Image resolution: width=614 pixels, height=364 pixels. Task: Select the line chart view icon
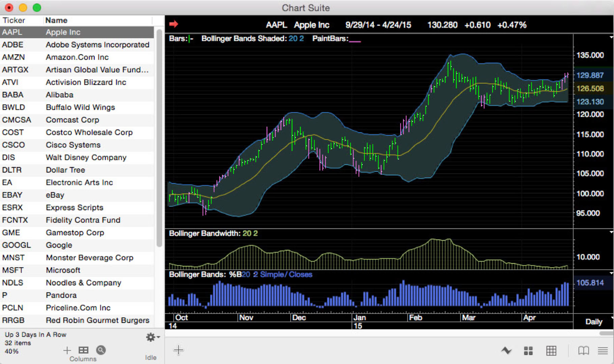pyautogui.click(x=506, y=351)
